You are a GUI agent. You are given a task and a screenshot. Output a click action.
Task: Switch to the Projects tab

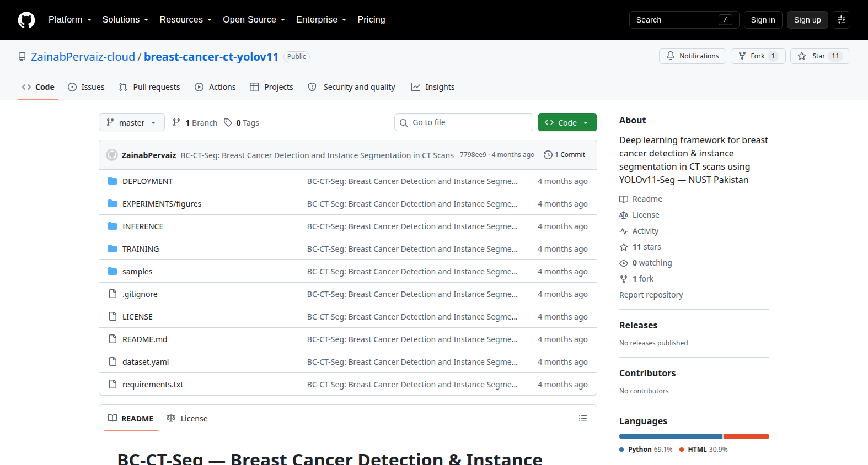coord(271,87)
